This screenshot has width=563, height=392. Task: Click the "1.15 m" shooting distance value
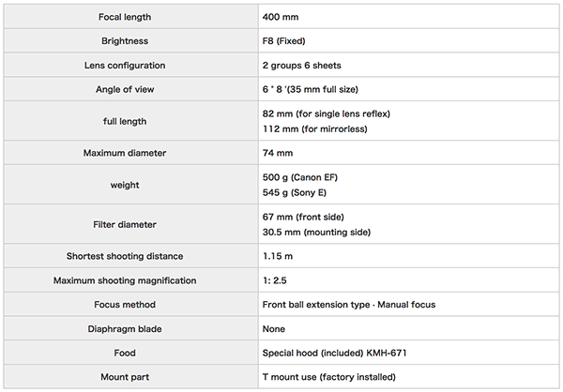coord(279,256)
